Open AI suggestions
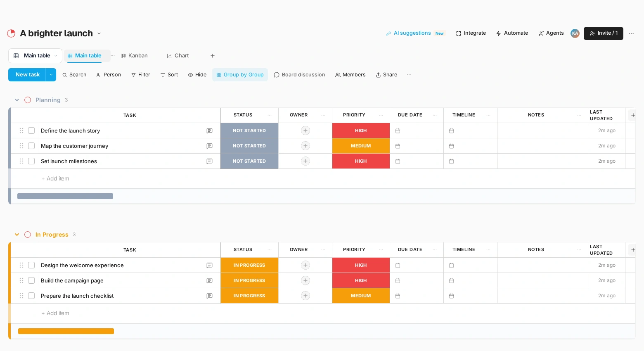644x351 pixels. [415, 33]
